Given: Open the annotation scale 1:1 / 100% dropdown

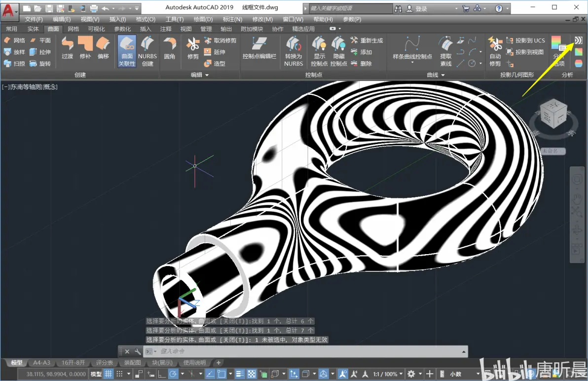Looking at the screenshot, I should pos(388,374).
